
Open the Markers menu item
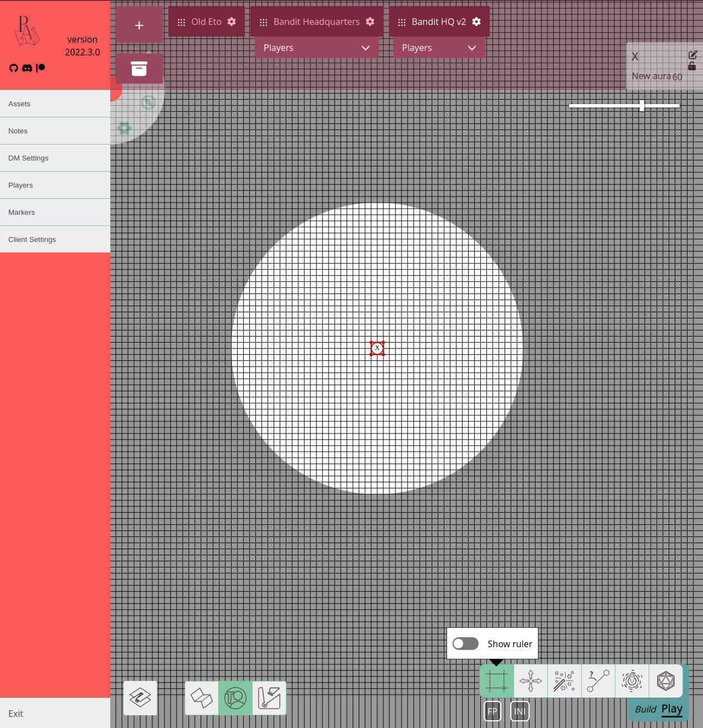(55, 212)
